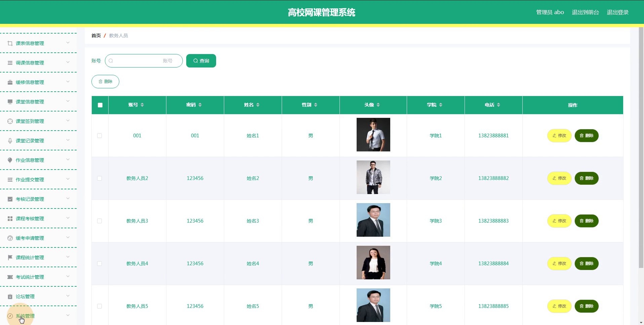Sort the table by the 学院 column arrows

click(441, 105)
